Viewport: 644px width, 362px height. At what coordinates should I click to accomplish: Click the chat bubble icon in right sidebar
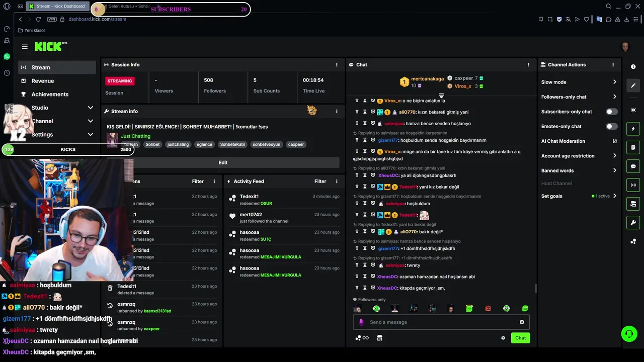633,166
